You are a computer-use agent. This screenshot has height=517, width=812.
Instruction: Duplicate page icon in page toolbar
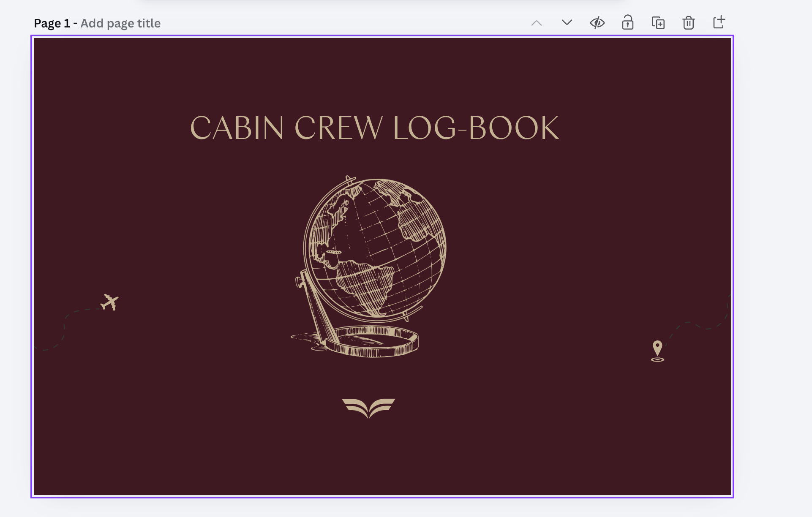click(x=658, y=23)
